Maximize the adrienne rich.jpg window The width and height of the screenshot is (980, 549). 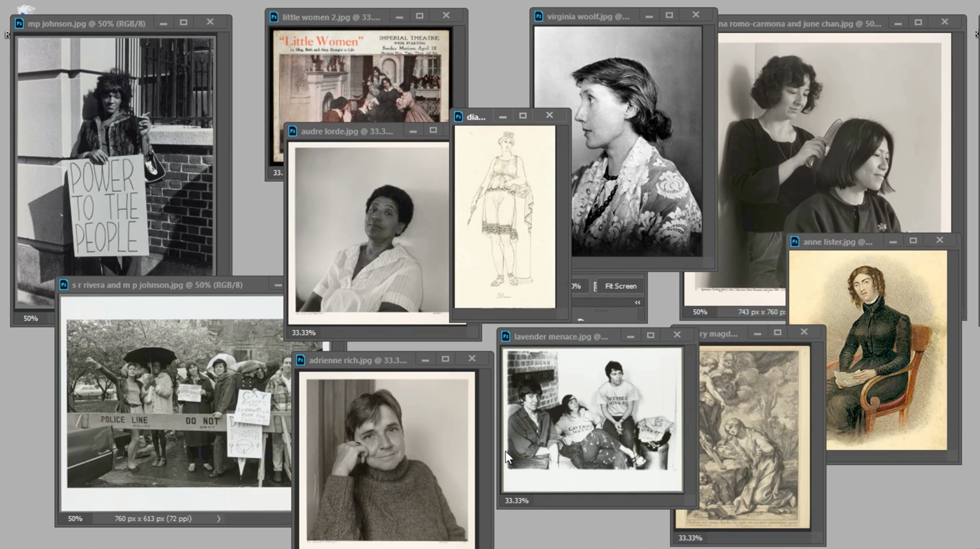pyautogui.click(x=446, y=359)
